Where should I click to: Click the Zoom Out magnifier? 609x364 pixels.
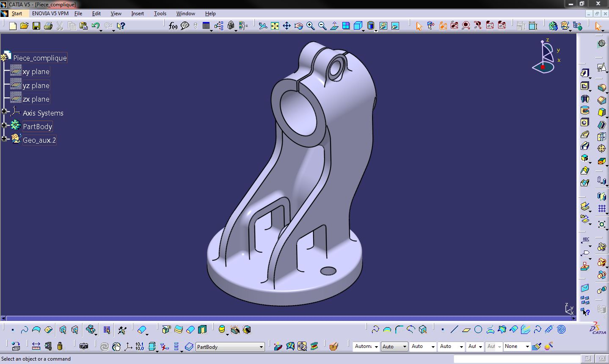pyautogui.click(x=322, y=26)
